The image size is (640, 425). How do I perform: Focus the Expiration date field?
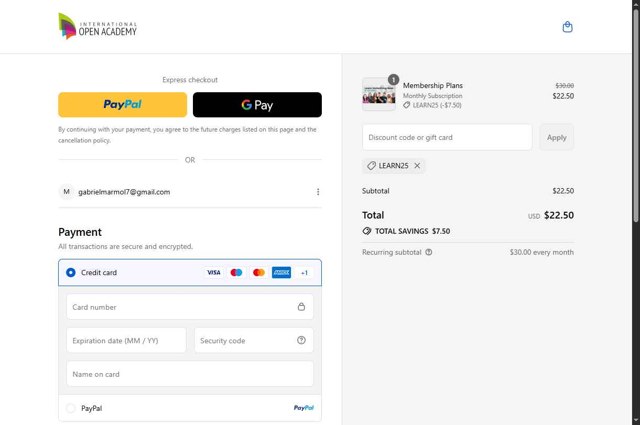coord(126,340)
